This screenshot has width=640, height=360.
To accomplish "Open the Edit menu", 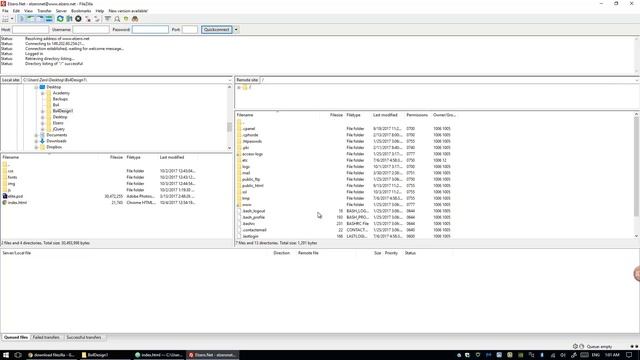I will coord(16,11).
